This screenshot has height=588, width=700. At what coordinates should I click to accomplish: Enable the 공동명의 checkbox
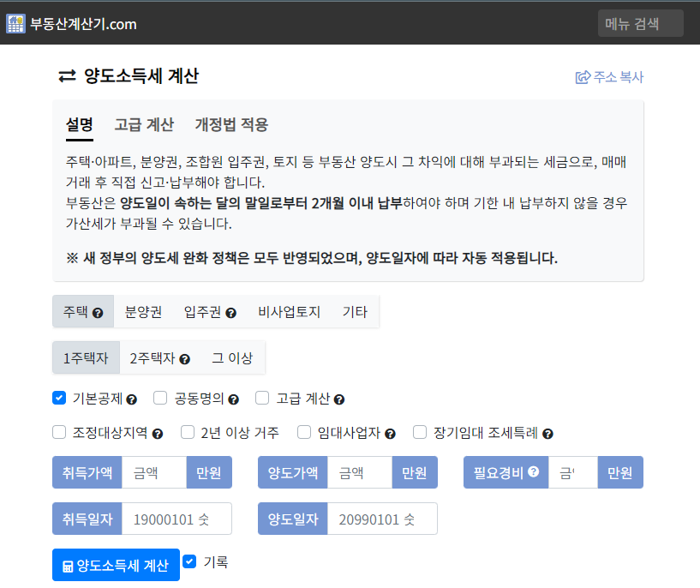[160, 398]
